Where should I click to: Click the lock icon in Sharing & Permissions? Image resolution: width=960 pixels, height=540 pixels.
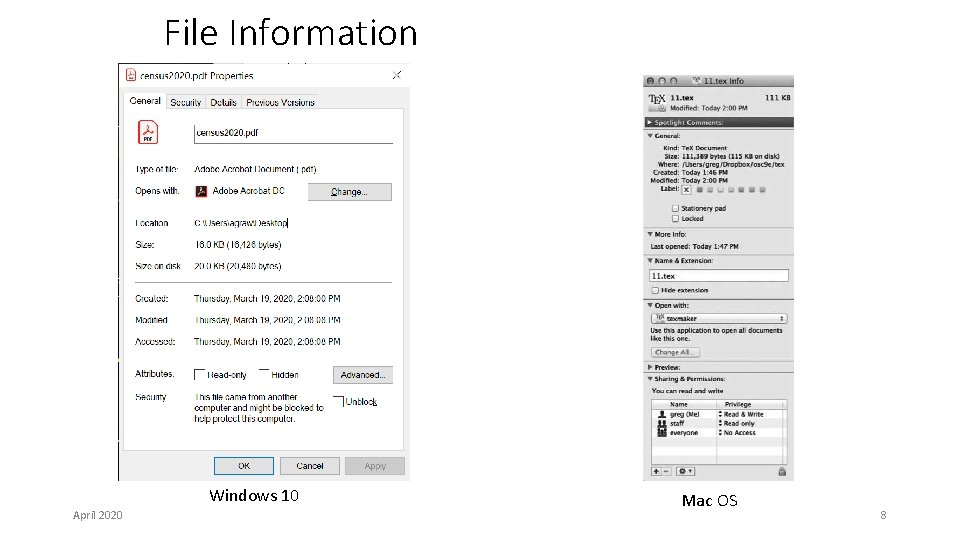(x=782, y=471)
